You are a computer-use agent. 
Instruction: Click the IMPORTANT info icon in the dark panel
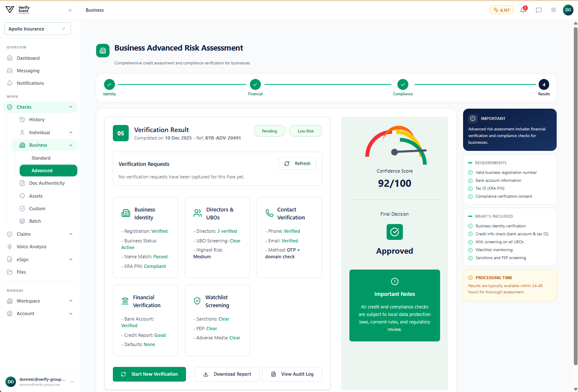(473, 118)
